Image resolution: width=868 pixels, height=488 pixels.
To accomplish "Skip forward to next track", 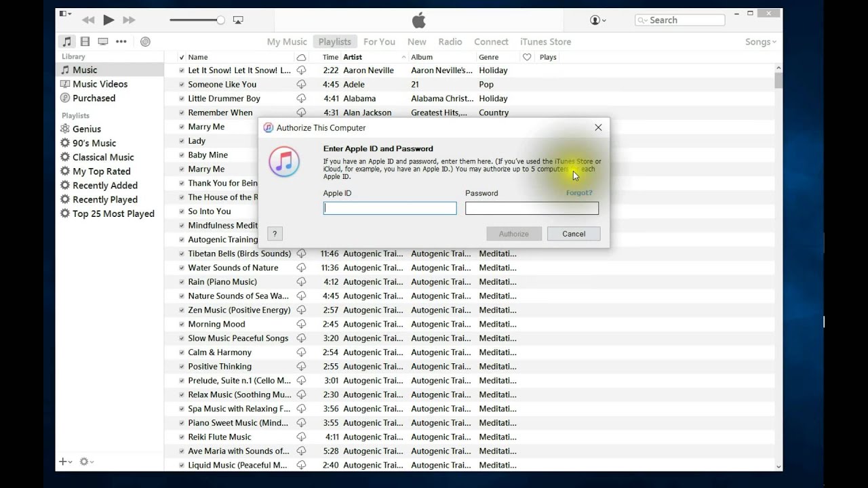I will click(x=129, y=20).
